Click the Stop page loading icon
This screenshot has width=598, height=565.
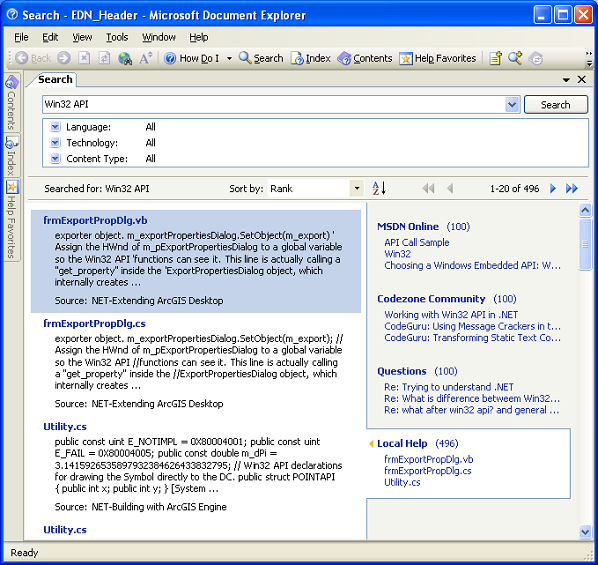tap(84, 58)
